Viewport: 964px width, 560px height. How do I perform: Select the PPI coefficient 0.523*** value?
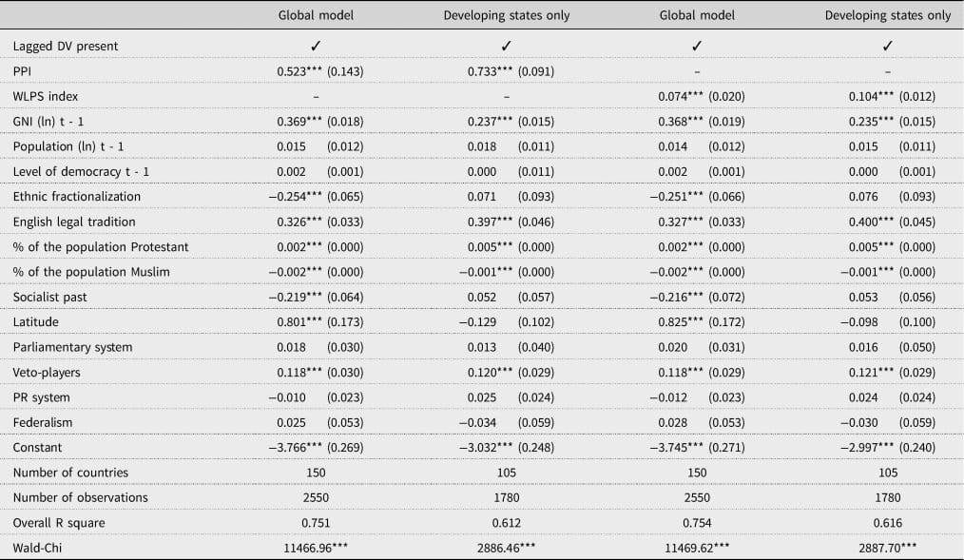[x=299, y=71]
